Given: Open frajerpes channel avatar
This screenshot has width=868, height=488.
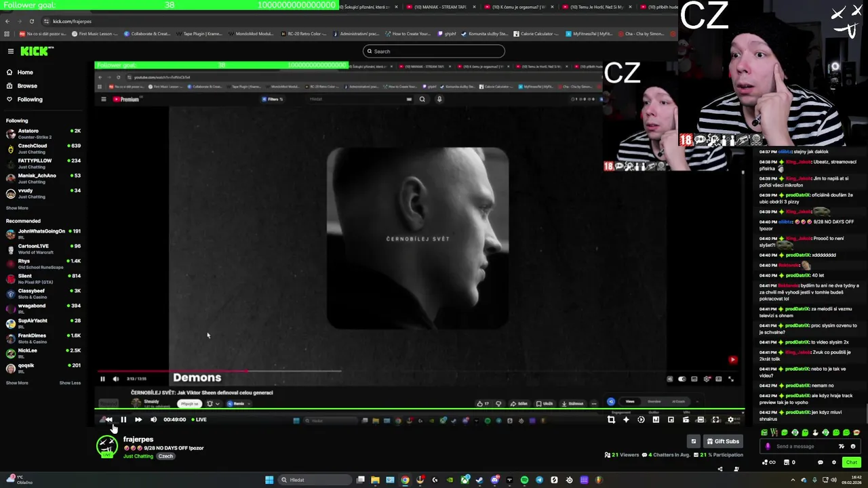Looking at the screenshot, I should click(x=106, y=447).
